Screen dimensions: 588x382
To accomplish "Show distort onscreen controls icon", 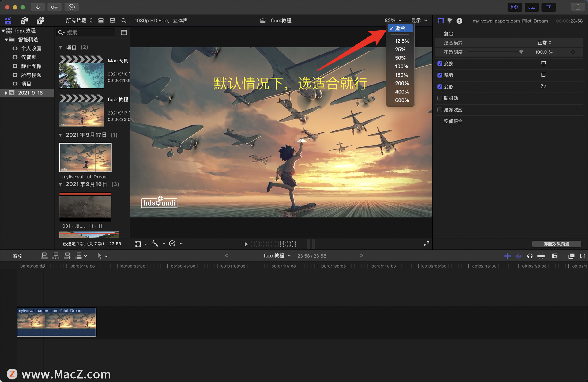I will click(x=543, y=86).
